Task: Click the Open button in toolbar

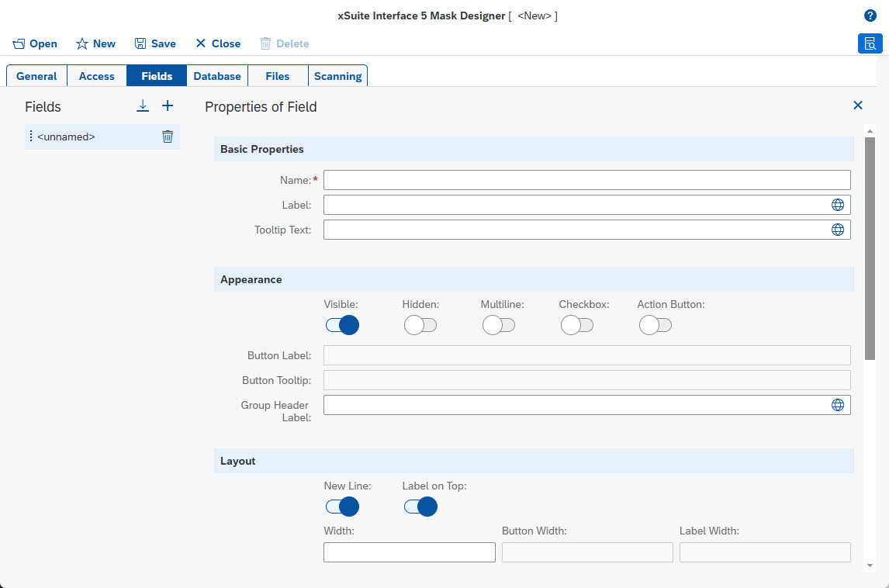Action: [x=35, y=43]
